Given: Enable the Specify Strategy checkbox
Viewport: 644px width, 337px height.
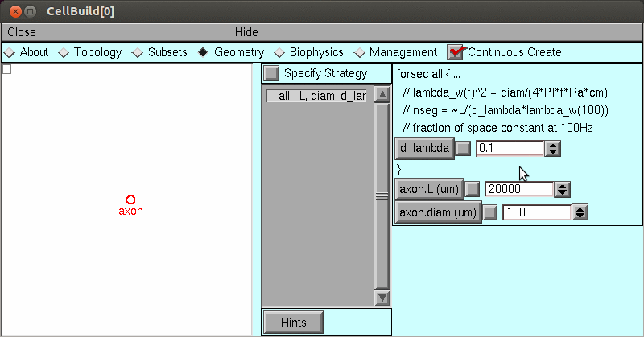Looking at the screenshot, I should (x=272, y=73).
